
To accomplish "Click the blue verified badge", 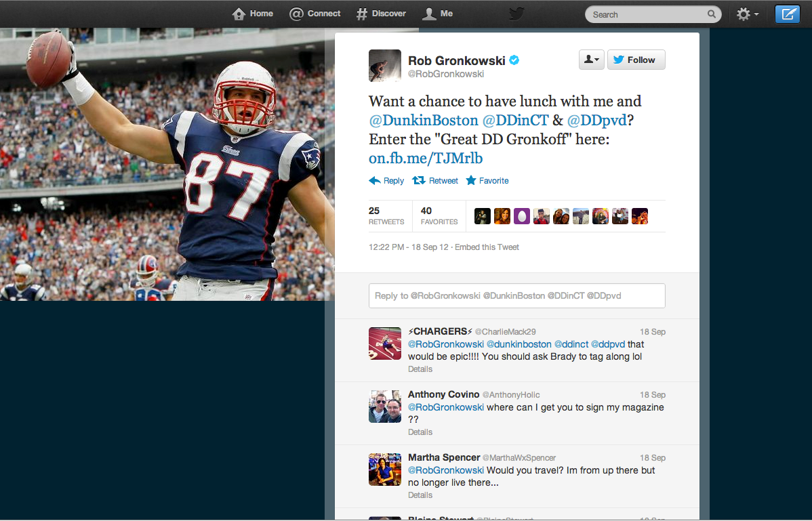I will coord(514,60).
